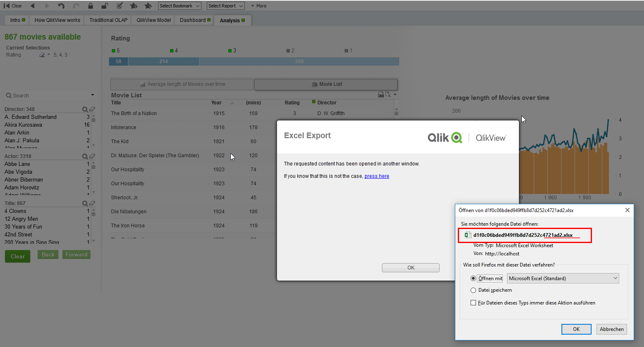Click the Qlik logo in Excel Export dialog

[445, 137]
